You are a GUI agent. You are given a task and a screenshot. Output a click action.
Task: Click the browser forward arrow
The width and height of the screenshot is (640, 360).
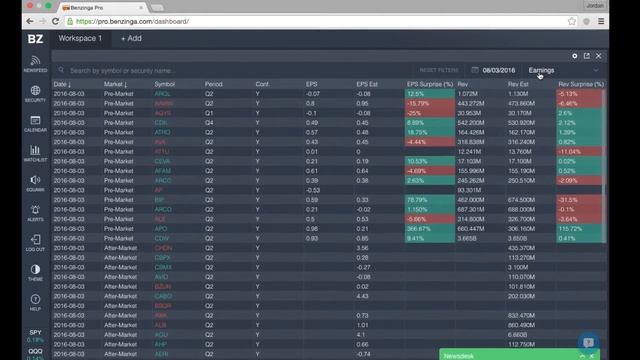(x=42, y=21)
